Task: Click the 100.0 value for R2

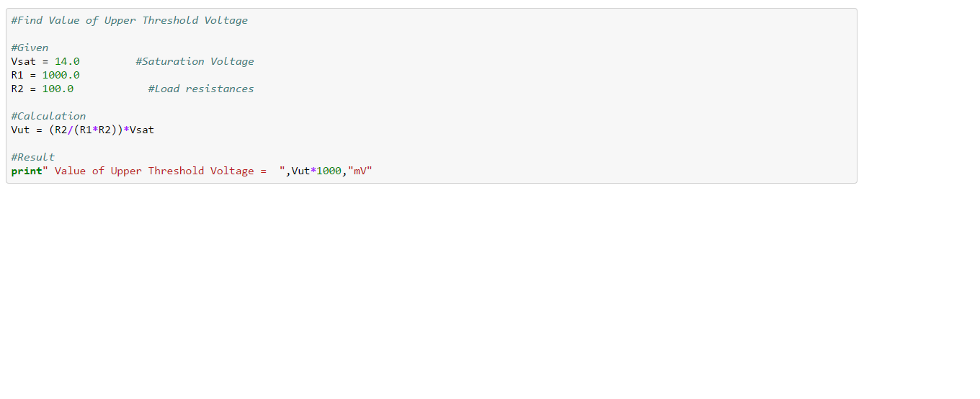Action: [x=58, y=89]
